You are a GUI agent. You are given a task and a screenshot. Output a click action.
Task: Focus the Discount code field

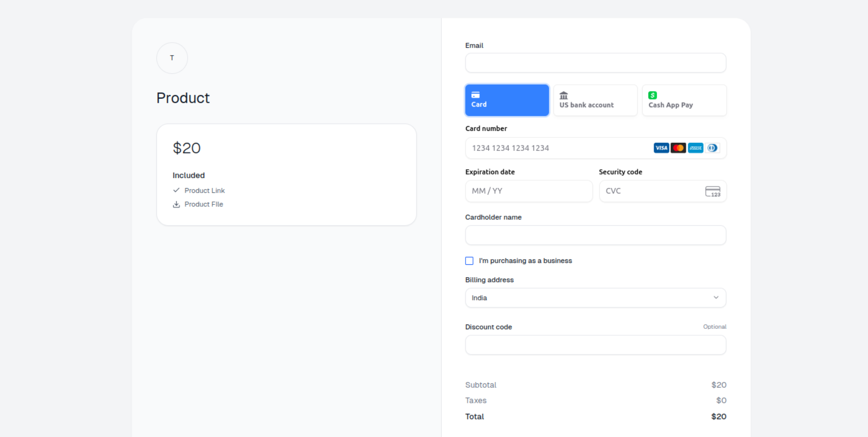pos(596,345)
